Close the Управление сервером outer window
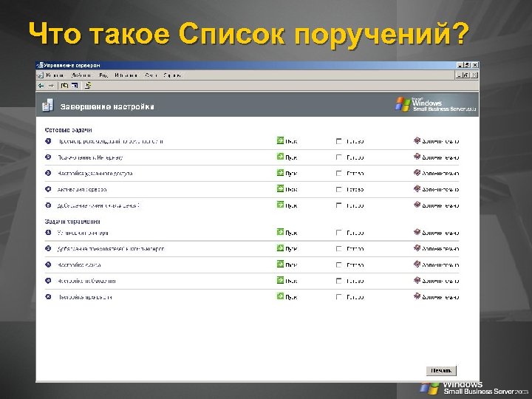 475,65
